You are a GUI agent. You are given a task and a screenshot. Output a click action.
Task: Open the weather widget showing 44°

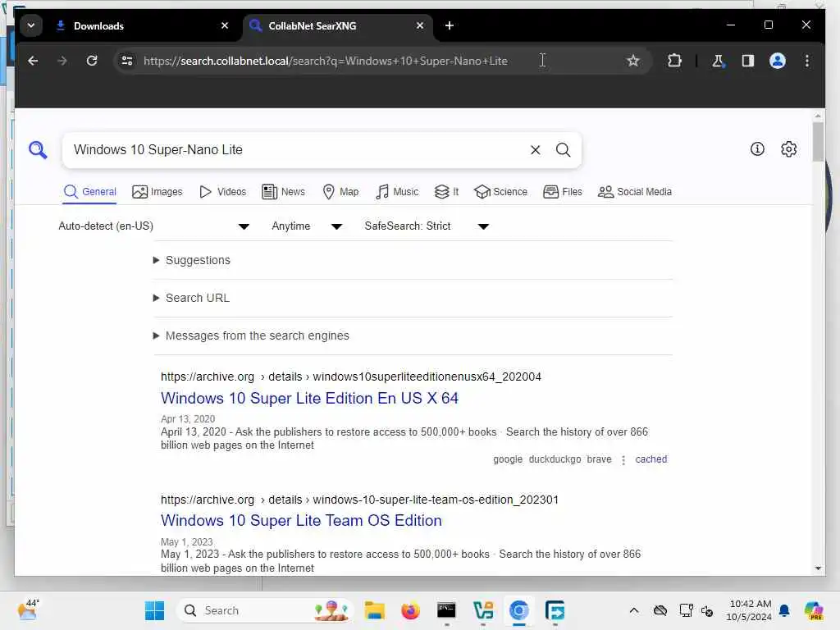tap(29, 610)
